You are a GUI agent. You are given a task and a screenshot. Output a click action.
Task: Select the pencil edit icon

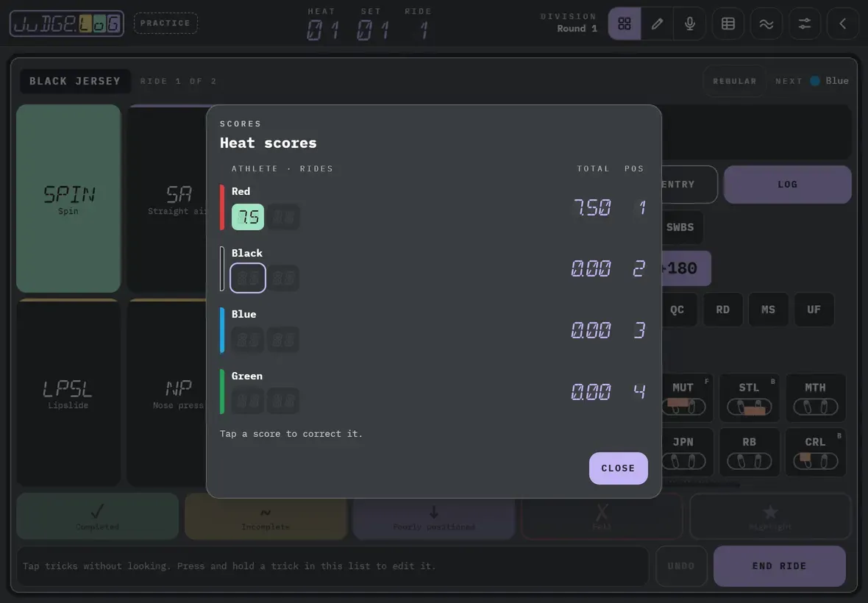[x=657, y=24]
